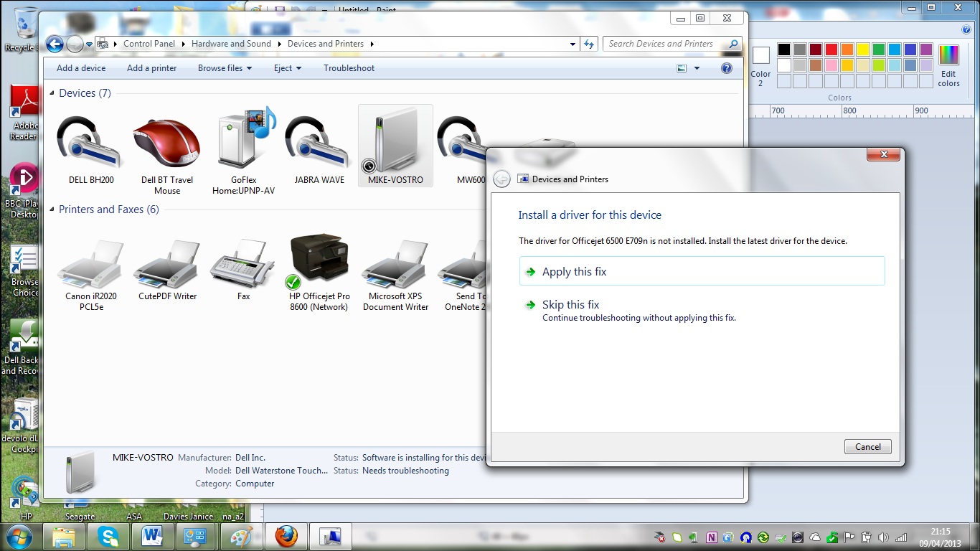
Task: Pick the black color swatch in Paint
Action: (784, 50)
